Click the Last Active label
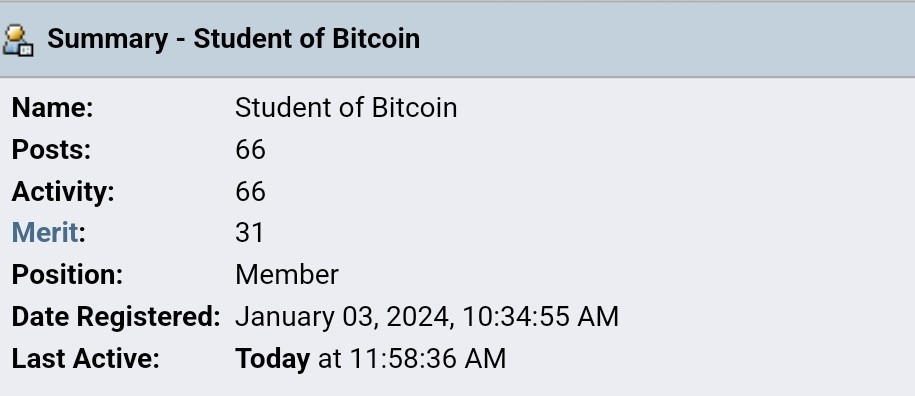The width and height of the screenshot is (915, 396). (85, 359)
